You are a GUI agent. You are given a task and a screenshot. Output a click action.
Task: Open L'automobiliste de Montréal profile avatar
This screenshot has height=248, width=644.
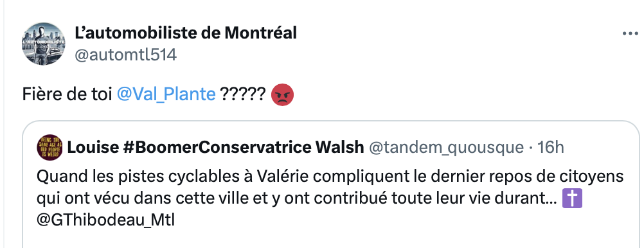coord(43,44)
